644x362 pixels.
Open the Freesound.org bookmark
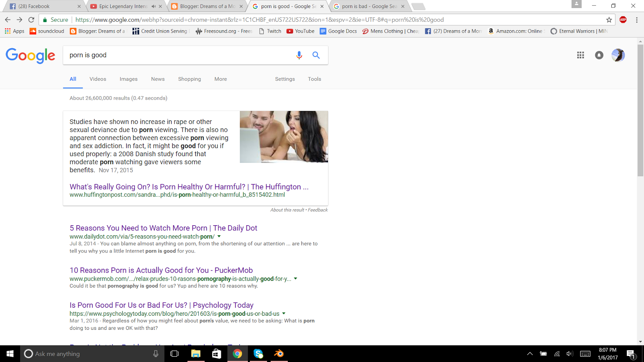click(x=224, y=31)
